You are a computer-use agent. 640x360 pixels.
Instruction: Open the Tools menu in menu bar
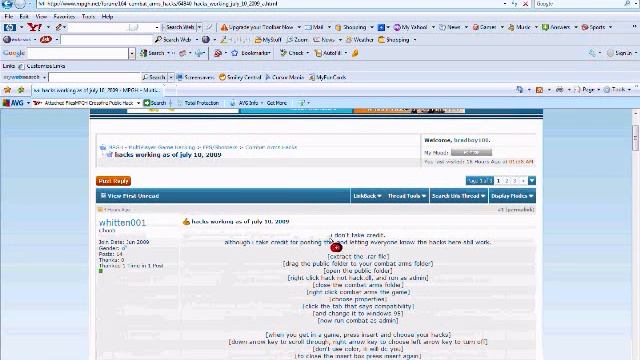tap(88, 17)
